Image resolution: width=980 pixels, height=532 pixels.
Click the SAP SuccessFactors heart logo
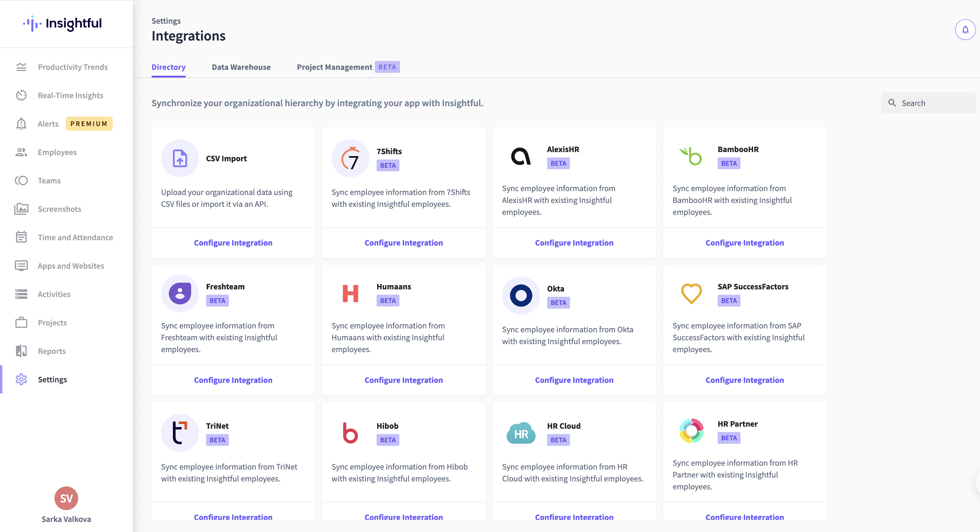click(x=691, y=294)
